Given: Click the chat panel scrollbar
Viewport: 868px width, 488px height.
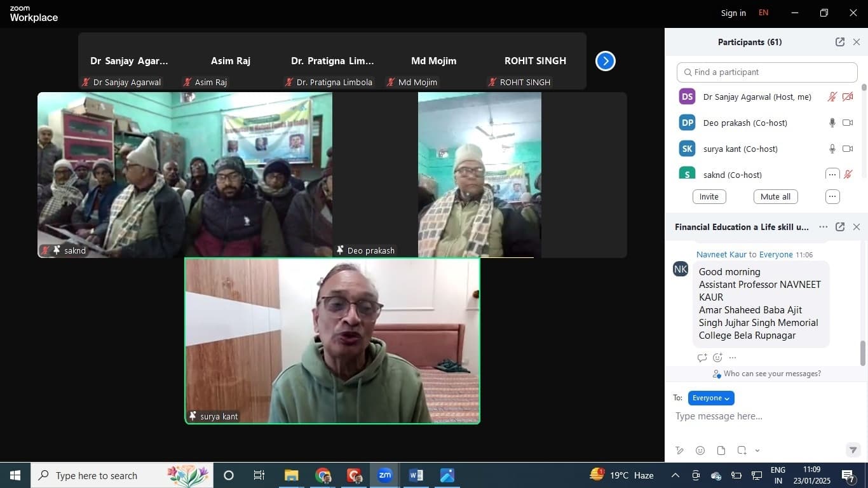Looking at the screenshot, I should click(x=863, y=353).
